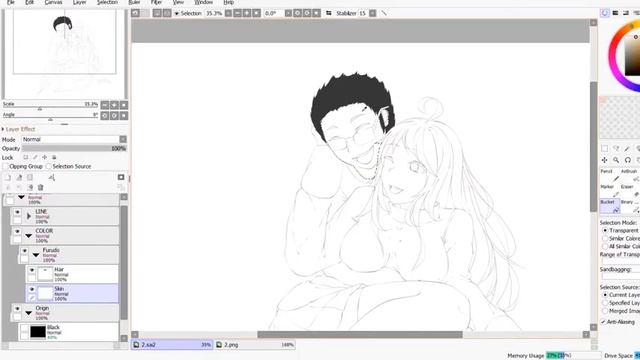The image size is (640, 360).
Task: Open the Stabilizer value dropdown arrow
Action: click(373, 13)
